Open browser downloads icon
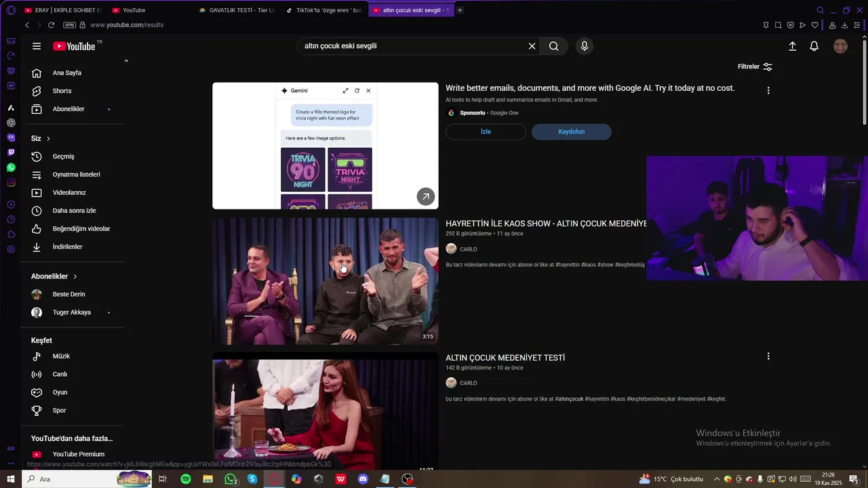Image resolution: width=868 pixels, height=488 pixels. [x=844, y=25]
